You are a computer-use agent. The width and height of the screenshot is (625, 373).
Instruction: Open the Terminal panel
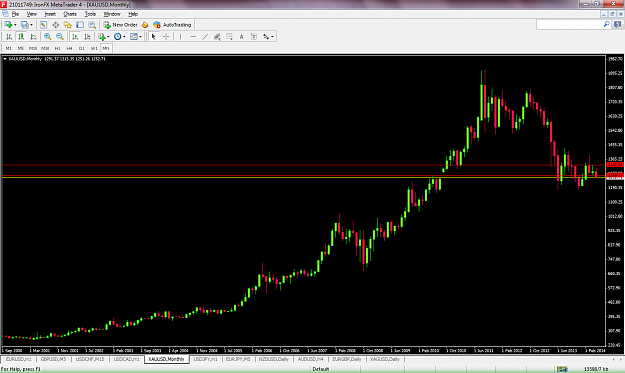pos(80,25)
